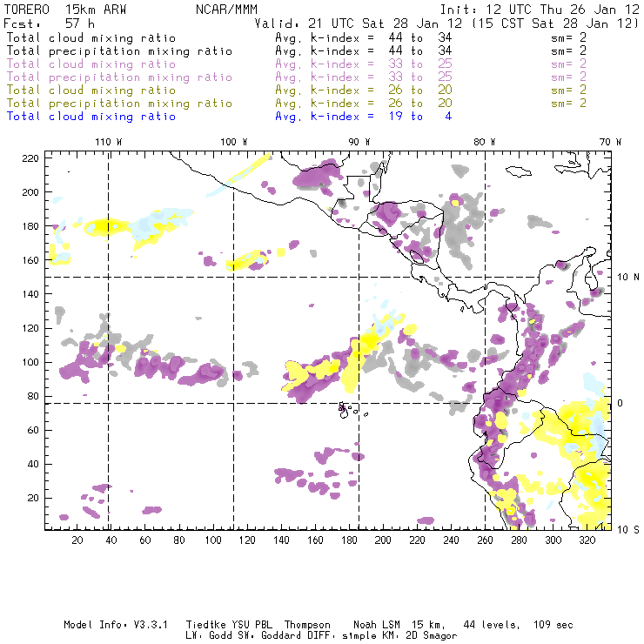
Task: Click the "Tiedtke" scheme name
Action: coord(205,625)
